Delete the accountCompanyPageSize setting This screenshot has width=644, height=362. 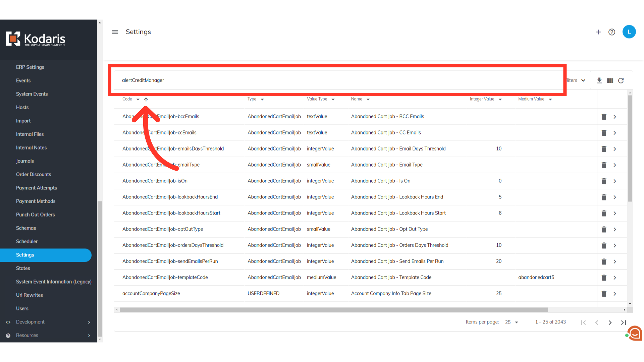click(604, 294)
